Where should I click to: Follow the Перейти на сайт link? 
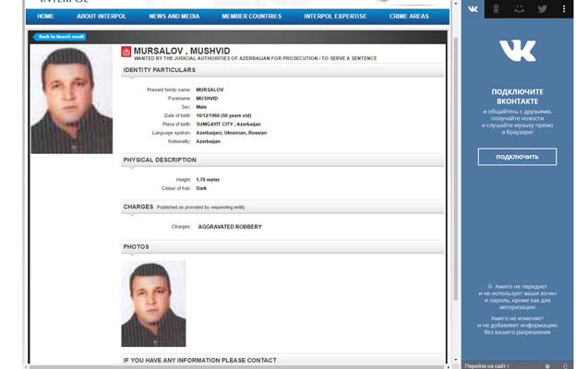tap(486, 366)
